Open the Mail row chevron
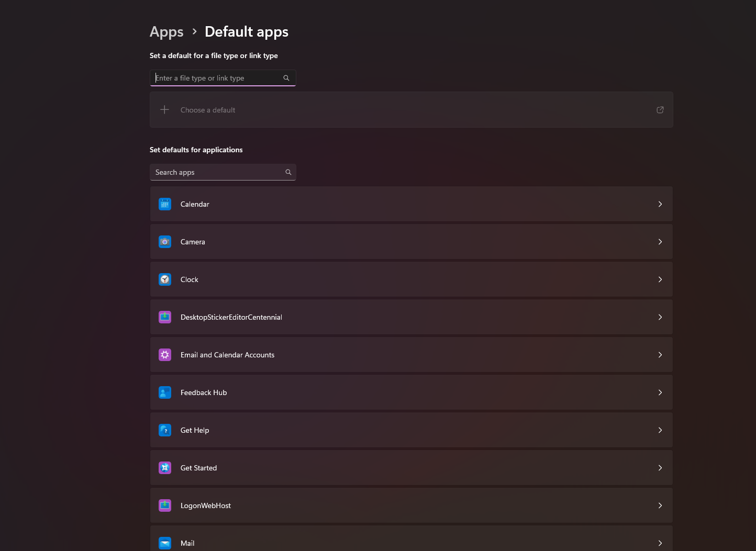Viewport: 756px width, 551px height. tap(660, 543)
